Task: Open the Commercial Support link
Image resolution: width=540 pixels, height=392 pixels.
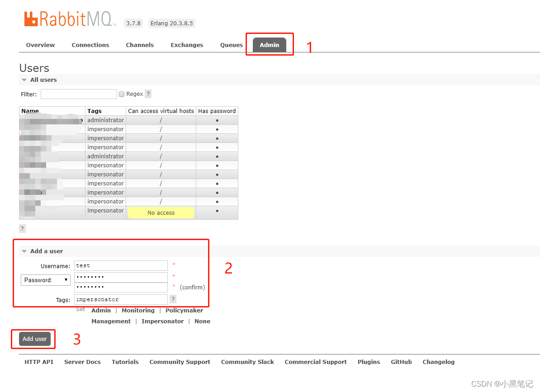Action: [316, 362]
